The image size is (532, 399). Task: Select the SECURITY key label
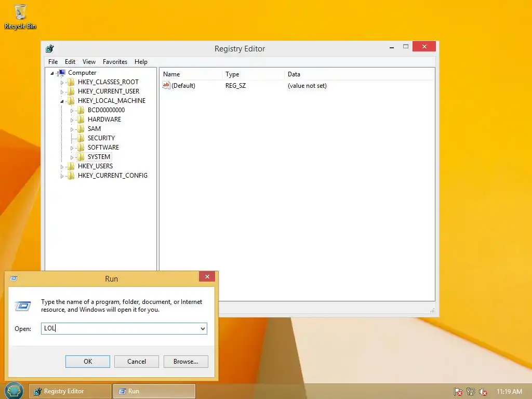[101, 138]
